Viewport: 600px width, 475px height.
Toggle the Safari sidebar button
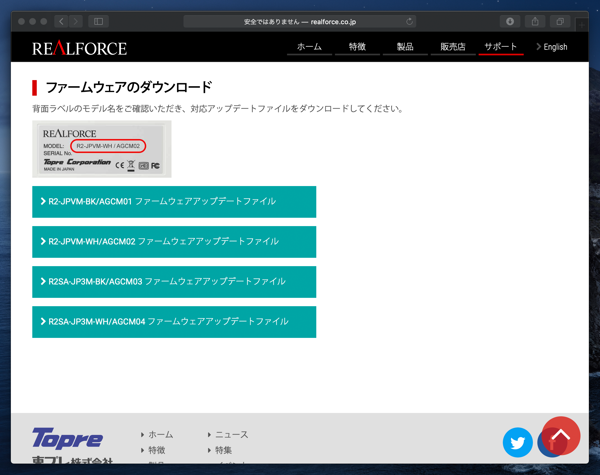pos(98,21)
